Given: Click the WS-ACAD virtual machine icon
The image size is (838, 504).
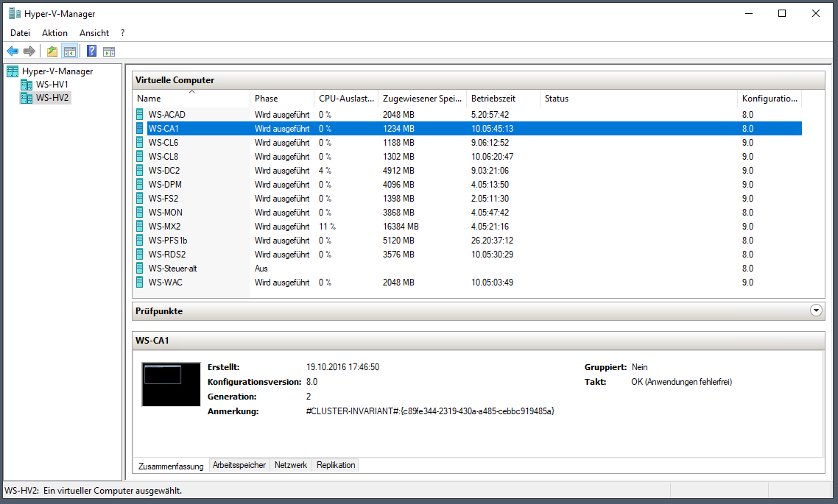Looking at the screenshot, I should point(139,114).
